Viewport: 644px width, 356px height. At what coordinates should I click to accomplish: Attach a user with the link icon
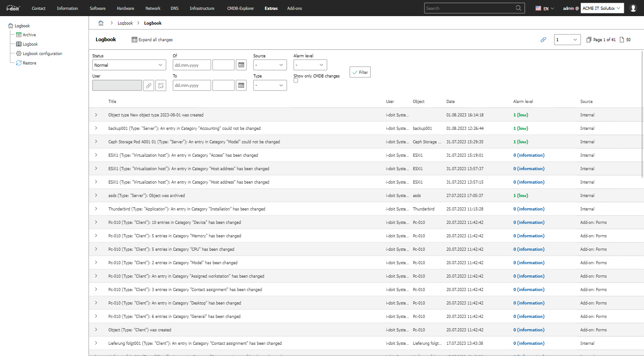point(149,85)
